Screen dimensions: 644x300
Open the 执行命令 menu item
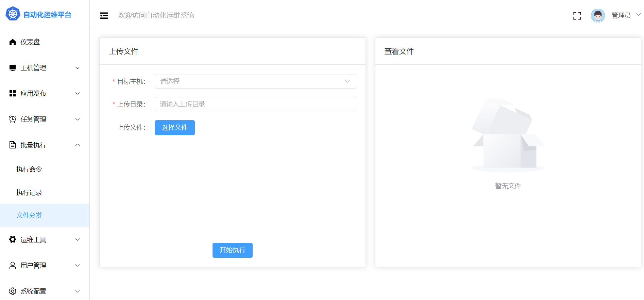tap(29, 169)
